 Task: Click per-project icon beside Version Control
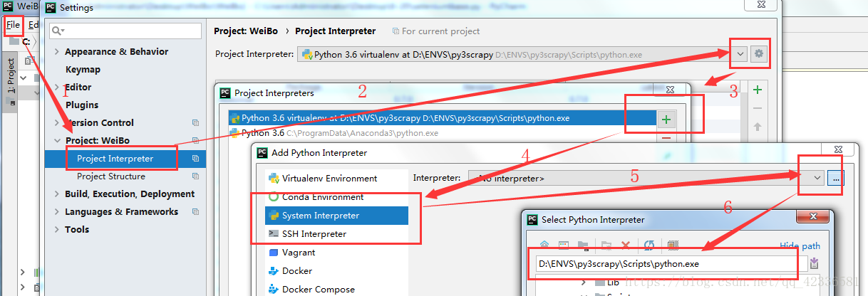click(195, 123)
